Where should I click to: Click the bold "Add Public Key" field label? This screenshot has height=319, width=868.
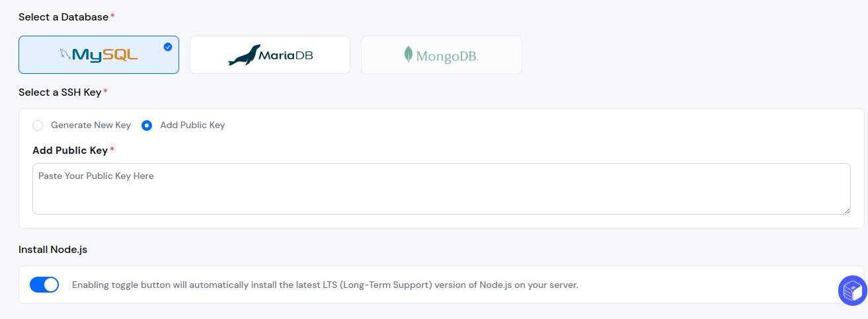pyautogui.click(x=70, y=151)
